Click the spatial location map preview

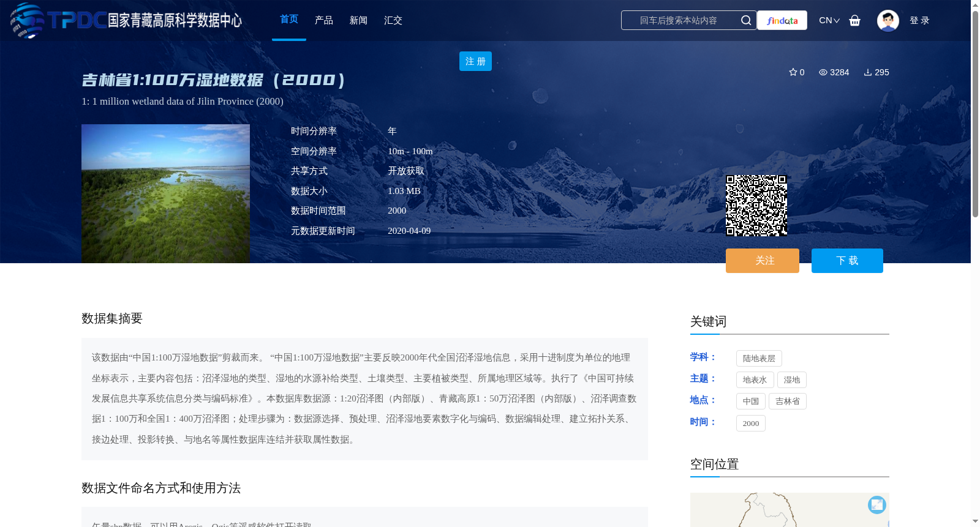coord(789,510)
